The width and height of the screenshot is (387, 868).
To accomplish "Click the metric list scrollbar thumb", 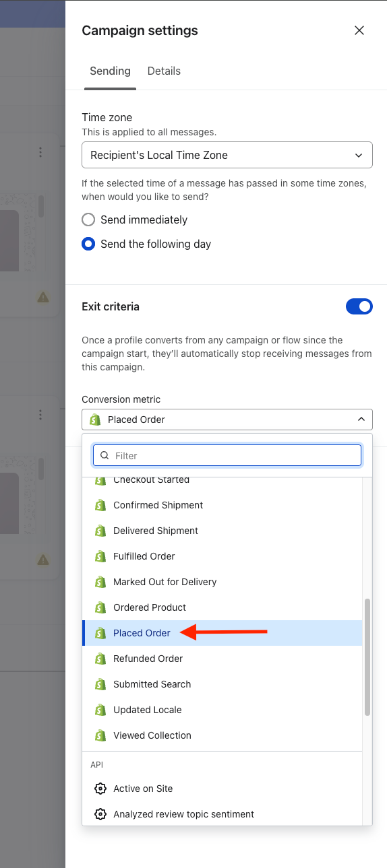I will tap(367, 657).
